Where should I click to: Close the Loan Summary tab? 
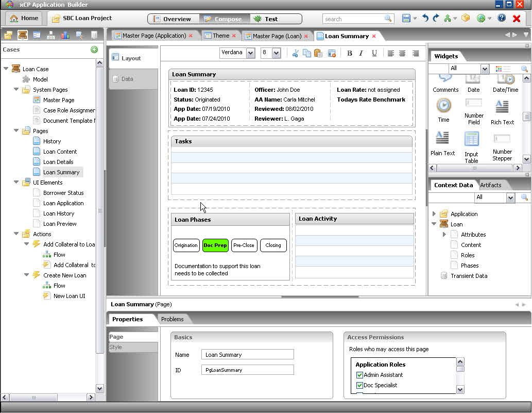coord(374,36)
